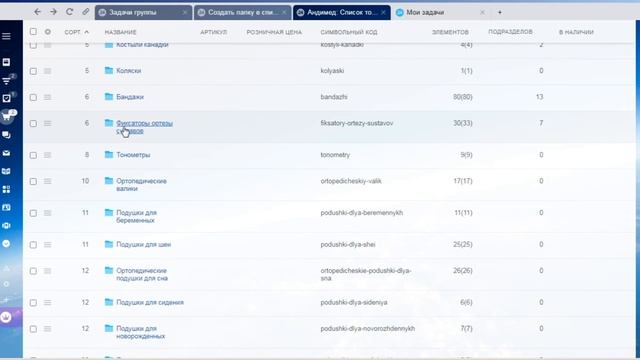This screenshot has height=360, width=640.
Task: Open the checklist tasks icon in sidebar
Action: [x=6, y=98]
